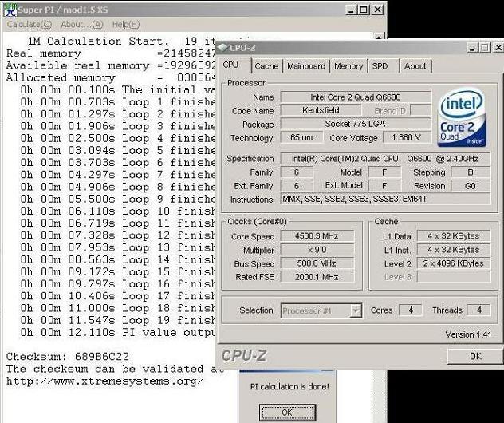
Task: Select the CPU tab in CPU-Z
Action: (x=234, y=65)
